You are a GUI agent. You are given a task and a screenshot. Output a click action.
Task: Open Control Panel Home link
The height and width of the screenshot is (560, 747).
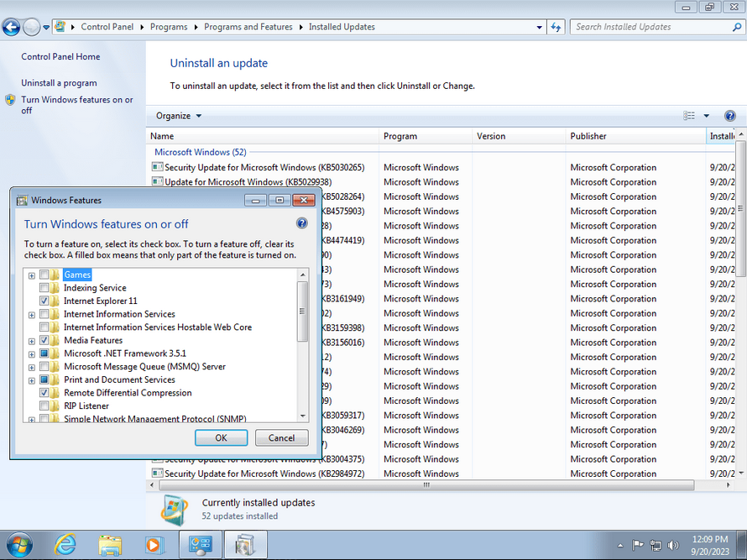pyautogui.click(x=60, y=57)
